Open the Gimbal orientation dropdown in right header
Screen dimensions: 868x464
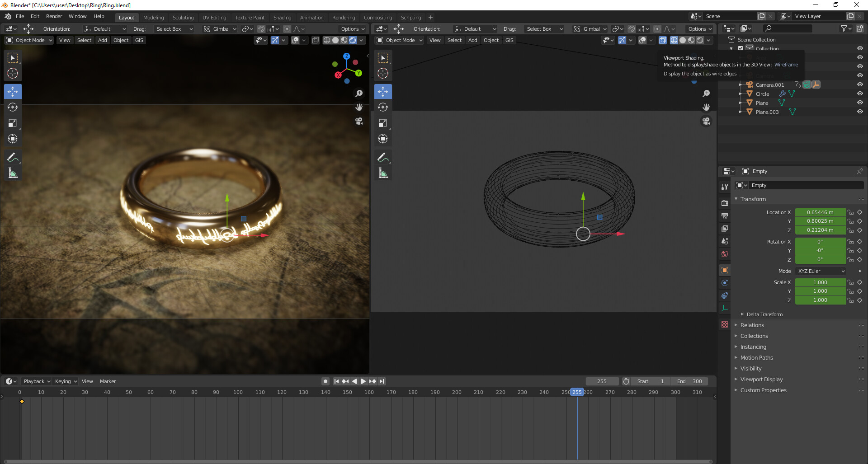pyautogui.click(x=591, y=28)
